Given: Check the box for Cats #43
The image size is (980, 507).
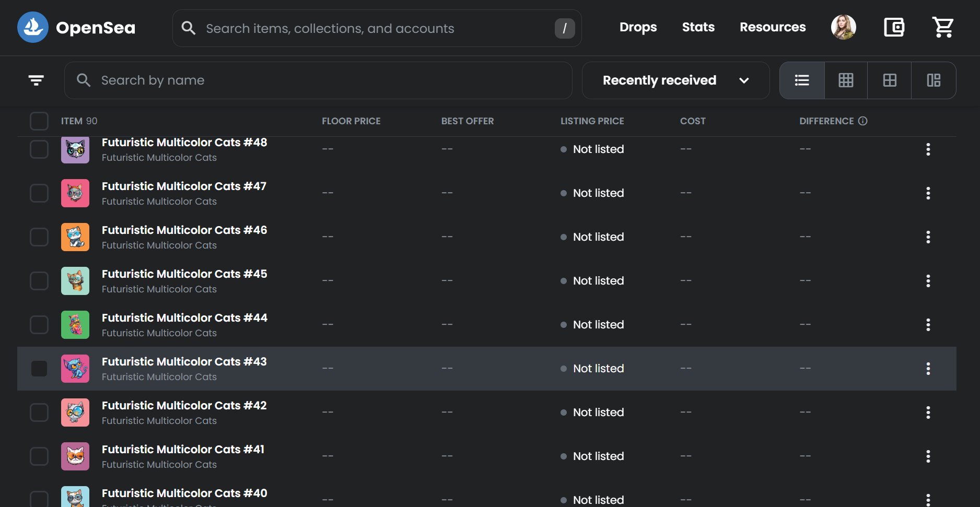Looking at the screenshot, I should (x=39, y=369).
